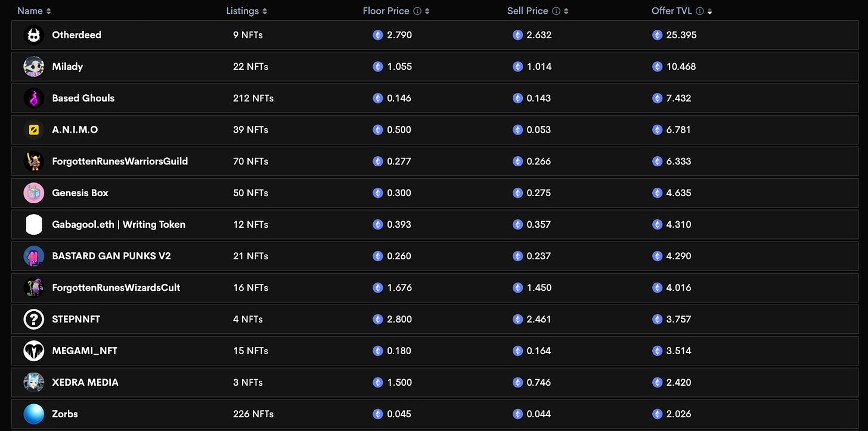Viewport: 868px width, 431px height.
Task: Click the Zorbs blue orb icon
Action: (x=33, y=414)
